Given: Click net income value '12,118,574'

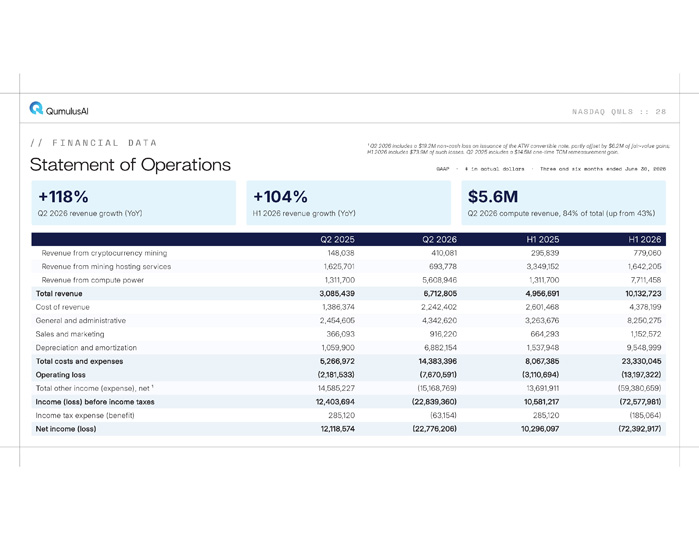Looking at the screenshot, I should [337, 429].
